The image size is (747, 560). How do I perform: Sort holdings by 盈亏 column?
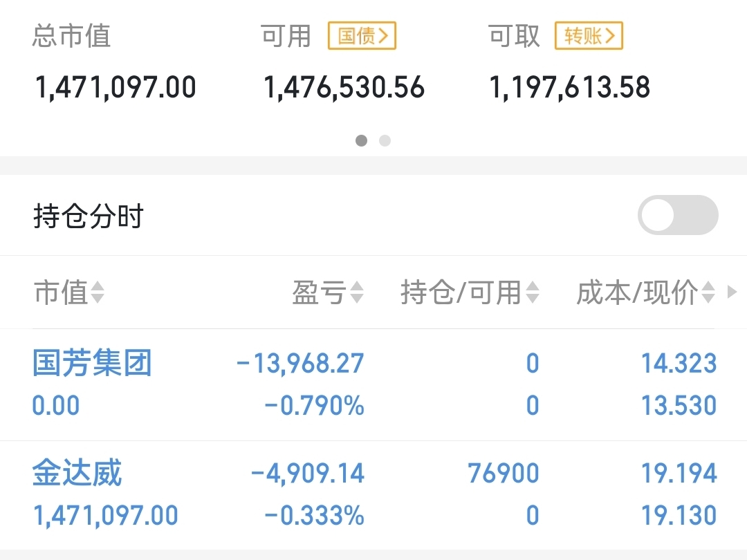(x=328, y=292)
